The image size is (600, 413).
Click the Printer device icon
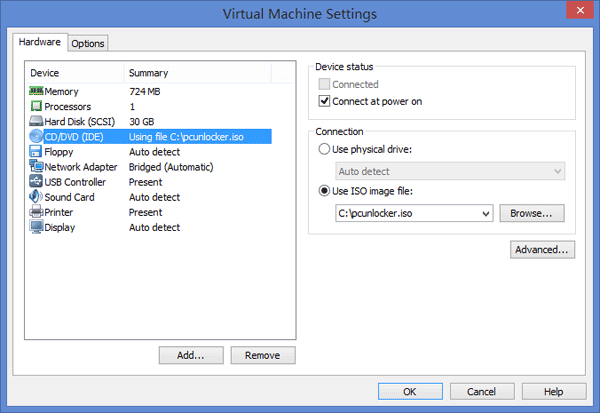(36, 212)
